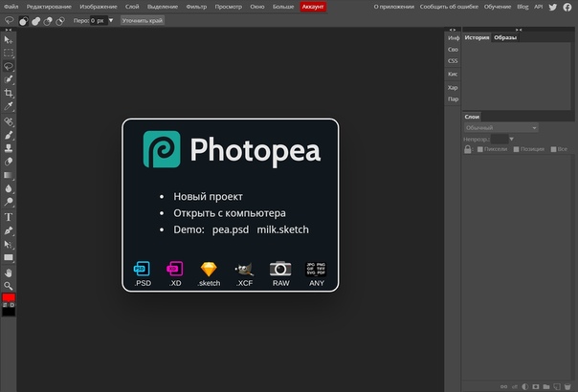Select the Hand tool
Image resolution: width=578 pixels, height=392 pixels.
tap(8, 273)
